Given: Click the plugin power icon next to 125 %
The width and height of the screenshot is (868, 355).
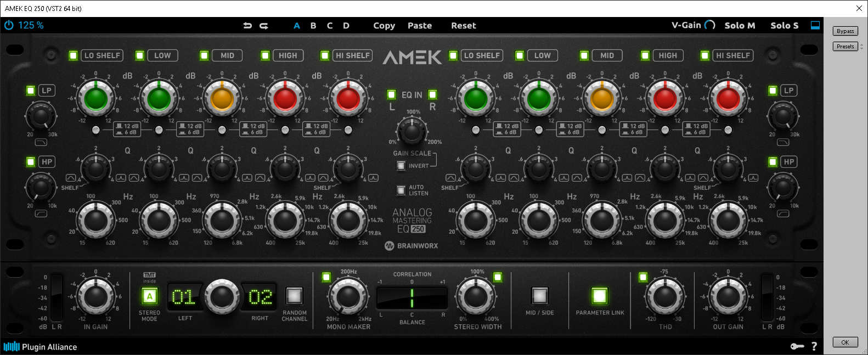Looking at the screenshot, I should click(9, 25).
